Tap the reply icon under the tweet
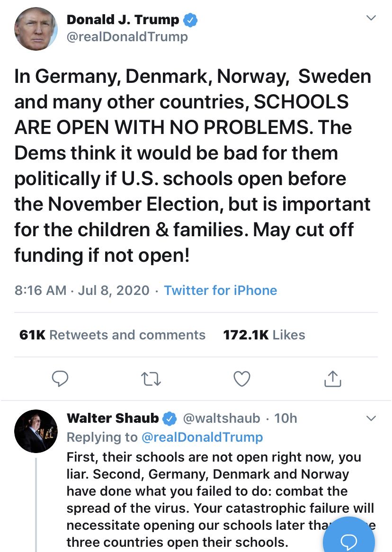This screenshot has height=552, width=392. (x=60, y=378)
